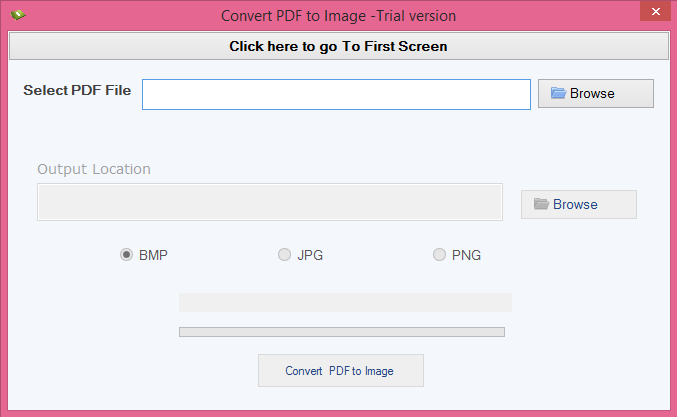Click the Output Location path field

[270, 202]
